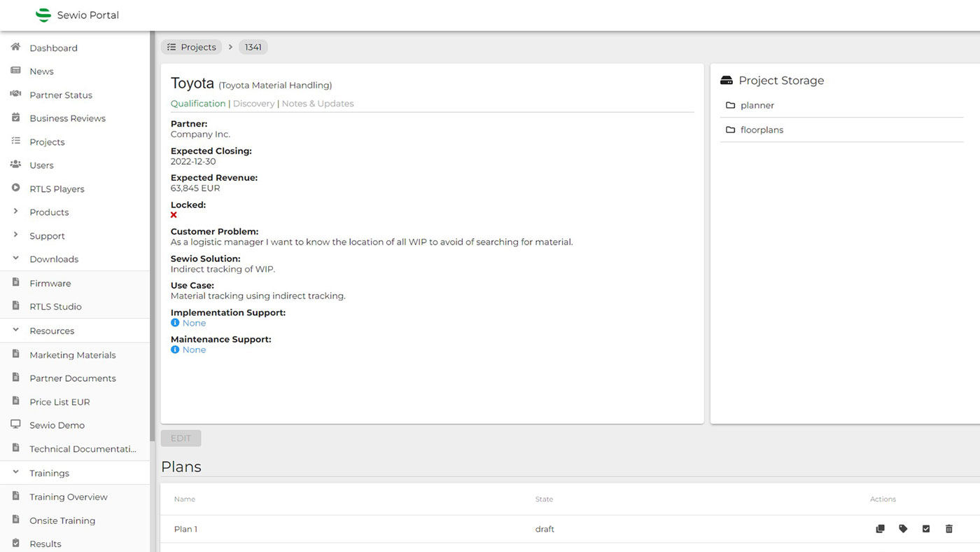Click the info icon beside Implementation Support
980x552 pixels.
[175, 323]
